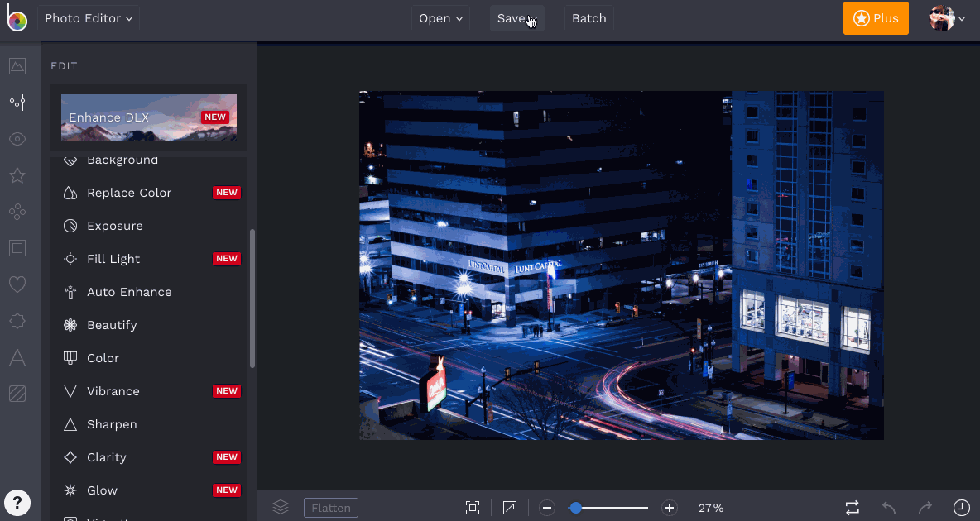Click the BeFunky logo
This screenshot has width=980, height=521.
point(17,18)
